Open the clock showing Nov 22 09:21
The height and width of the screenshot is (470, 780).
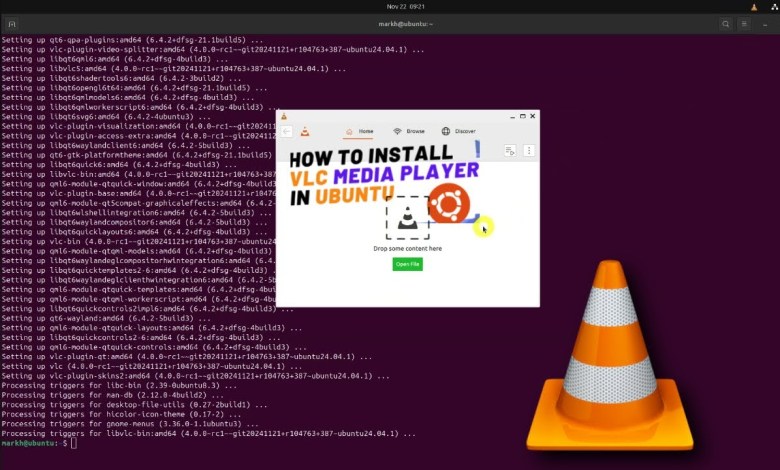(x=405, y=6)
